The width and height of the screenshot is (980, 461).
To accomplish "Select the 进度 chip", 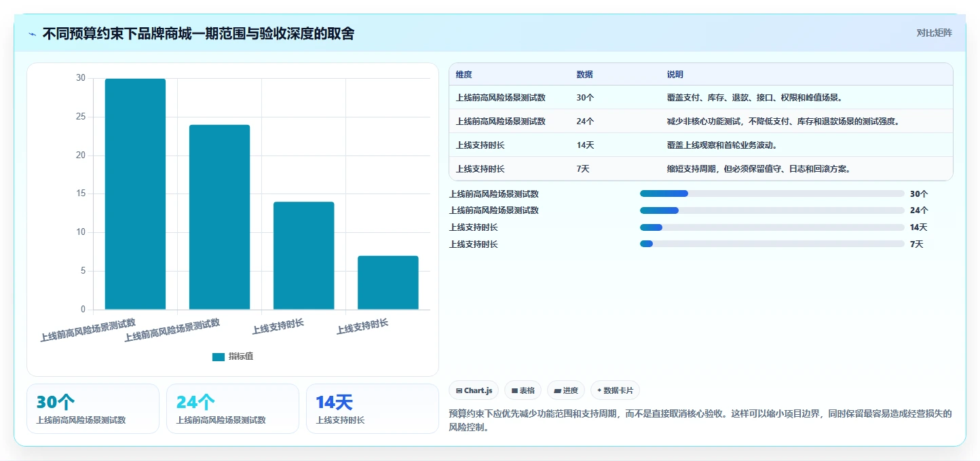I will (566, 390).
